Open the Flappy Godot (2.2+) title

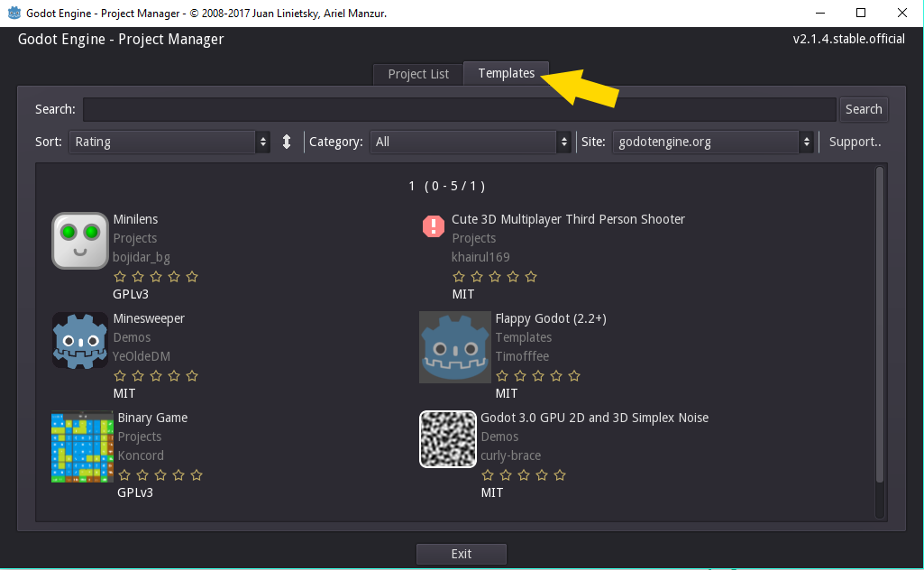[551, 319]
